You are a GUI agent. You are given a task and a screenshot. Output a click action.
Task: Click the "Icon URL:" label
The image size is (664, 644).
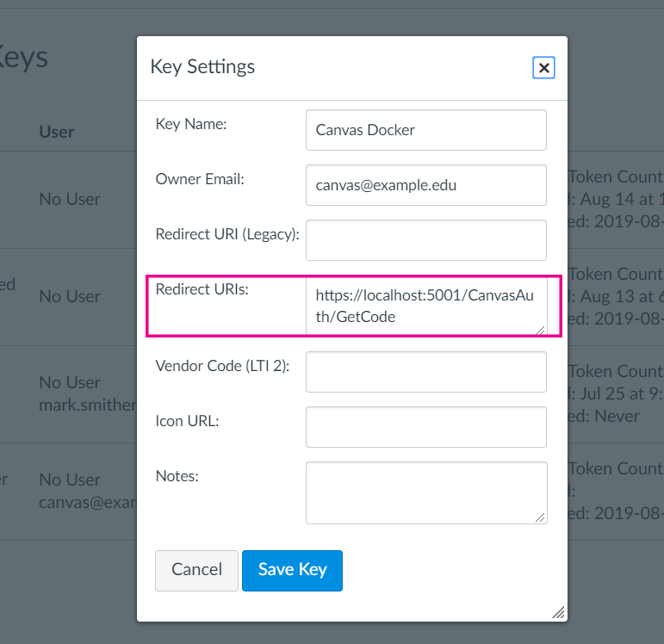pyautogui.click(x=188, y=420)
